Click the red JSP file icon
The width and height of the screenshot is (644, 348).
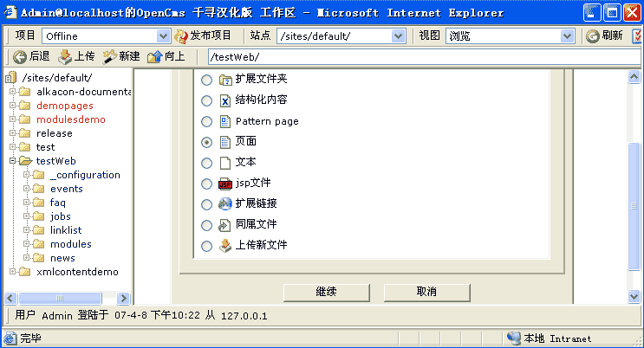[x=225, y=184]
